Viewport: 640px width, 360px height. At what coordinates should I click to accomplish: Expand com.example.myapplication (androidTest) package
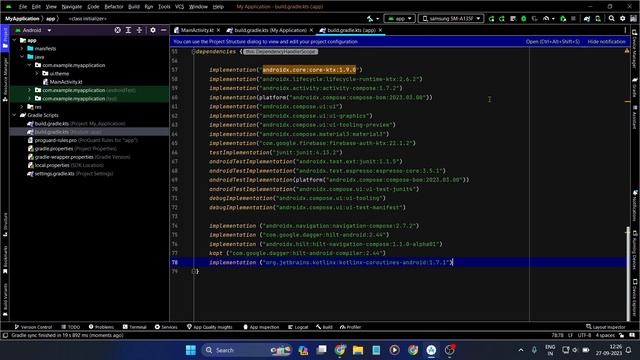click(x=29, y=90)
